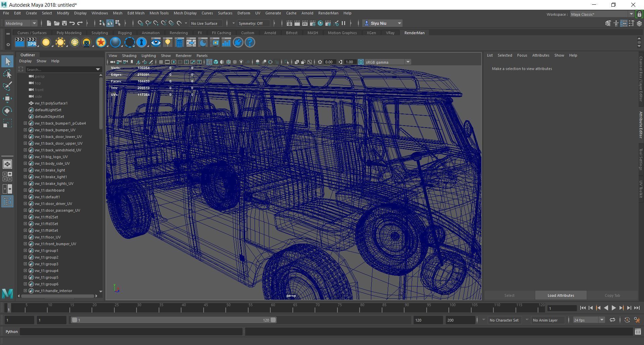
Task: Open the Siyu Niu account dropdown
Action: pos(383,23)
